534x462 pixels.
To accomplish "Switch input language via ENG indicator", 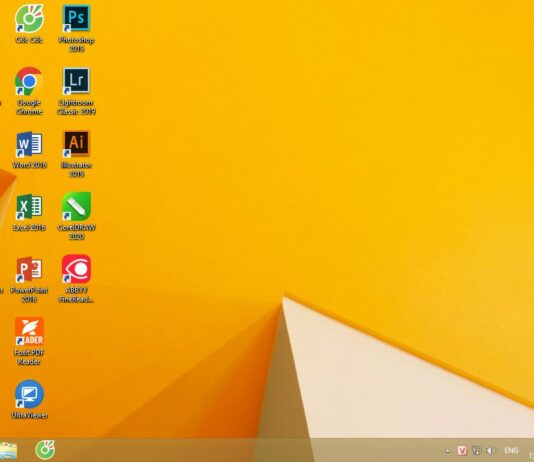I will [x=511, y=450].
